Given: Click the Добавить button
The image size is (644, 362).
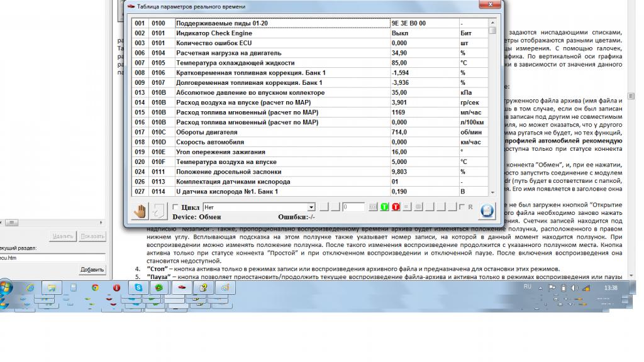Looking at the screenshot, I should click(91, 269).
